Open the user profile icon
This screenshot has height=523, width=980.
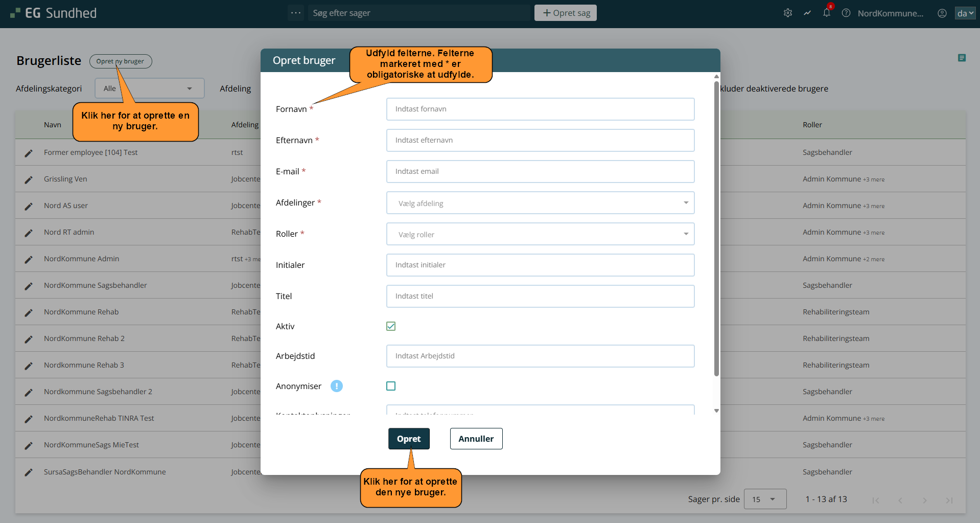[942, 13]
